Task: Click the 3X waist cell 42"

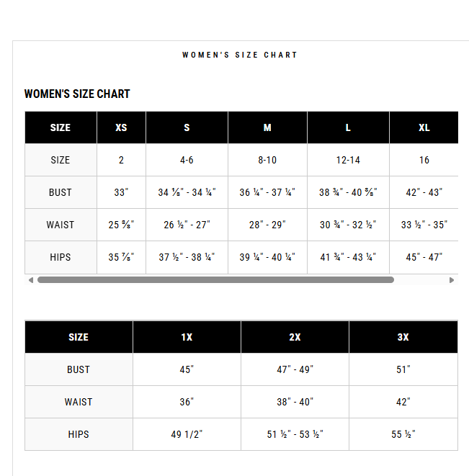Action: (x=403, y=402)
